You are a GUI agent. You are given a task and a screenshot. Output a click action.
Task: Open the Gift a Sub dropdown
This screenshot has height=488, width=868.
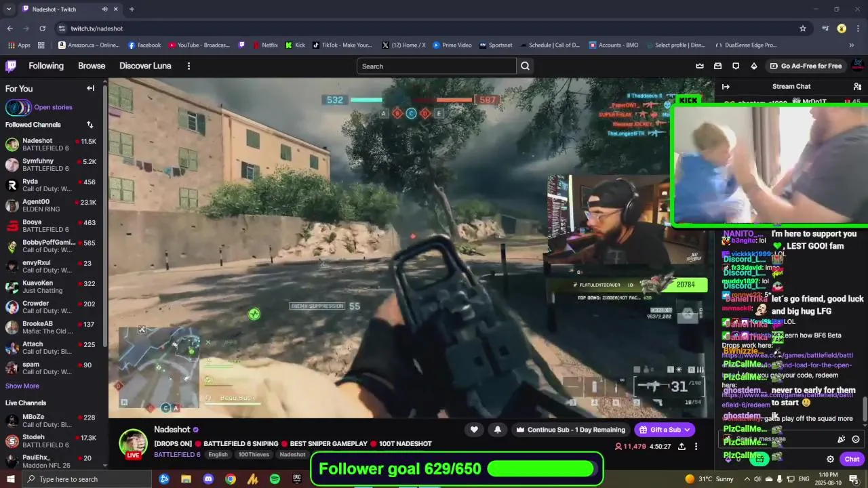665,430
